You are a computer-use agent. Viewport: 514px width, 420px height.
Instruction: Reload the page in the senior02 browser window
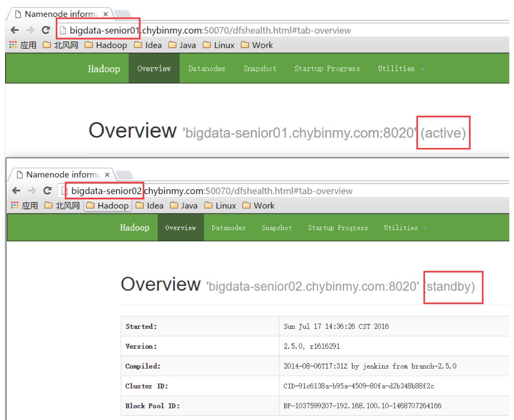(x=47, y=191)
